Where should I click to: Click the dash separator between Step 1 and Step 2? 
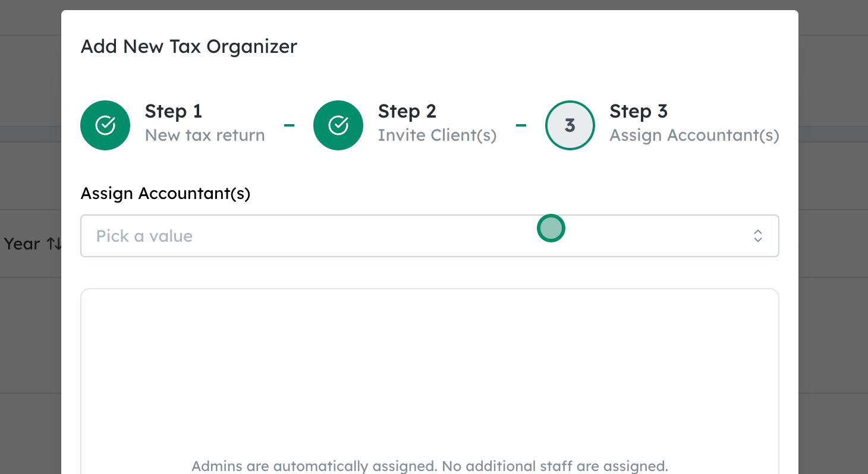pos(290,125)
